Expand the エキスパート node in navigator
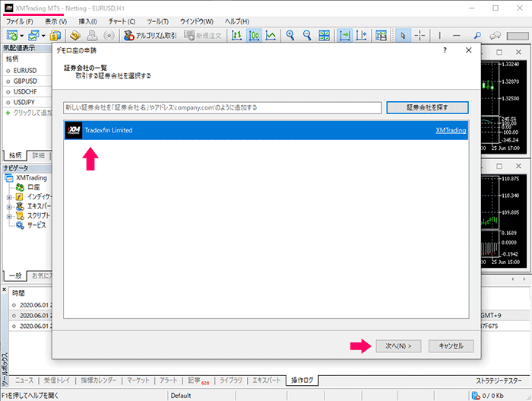Image resolution: width=532 pixels, height=401 pixels. tap(9, 207)
